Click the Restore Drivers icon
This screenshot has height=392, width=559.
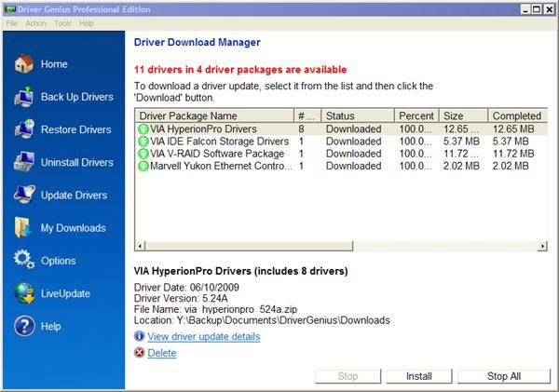coord(24,129)
